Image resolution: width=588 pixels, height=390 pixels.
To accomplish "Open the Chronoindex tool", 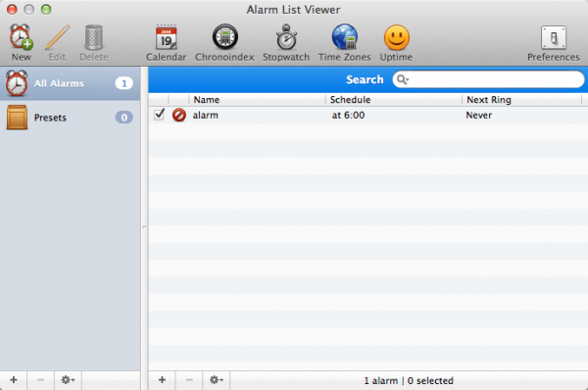I will click(224, 42).
